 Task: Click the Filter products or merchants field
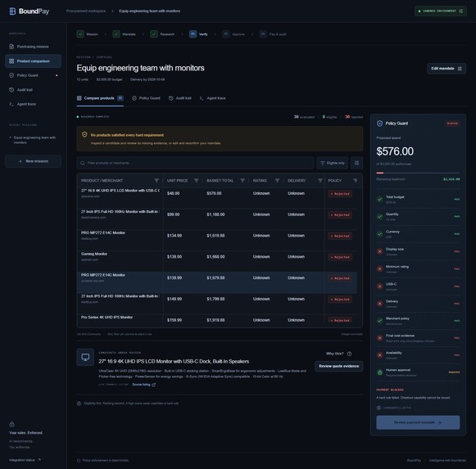coord(195,163)
